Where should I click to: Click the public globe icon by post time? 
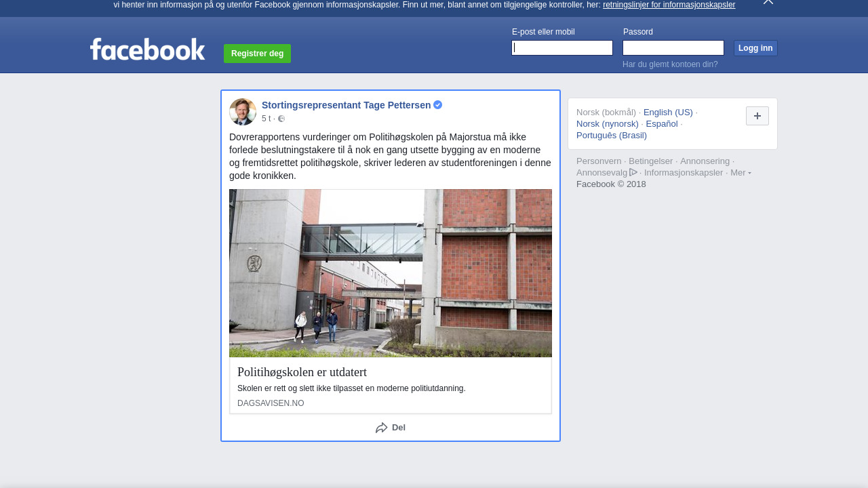point(281,119)
